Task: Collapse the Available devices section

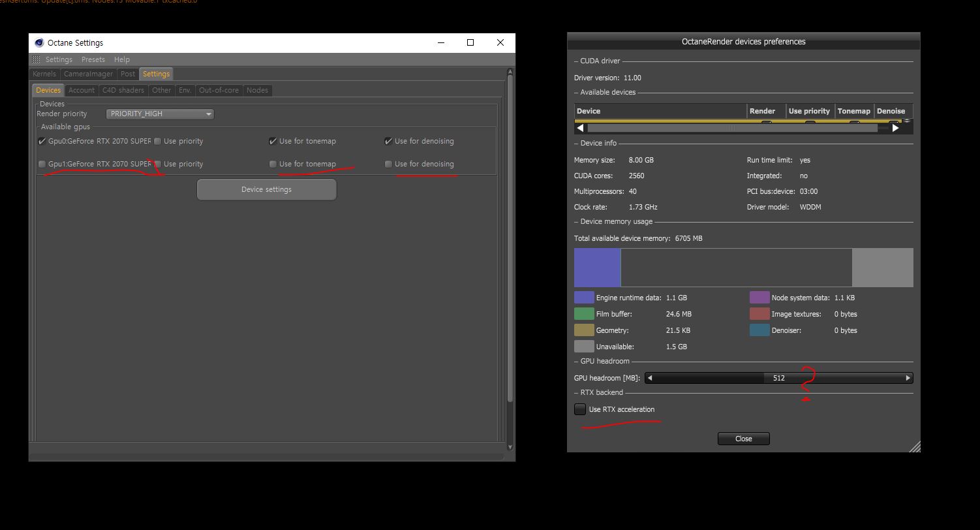Action: (577, 92)
